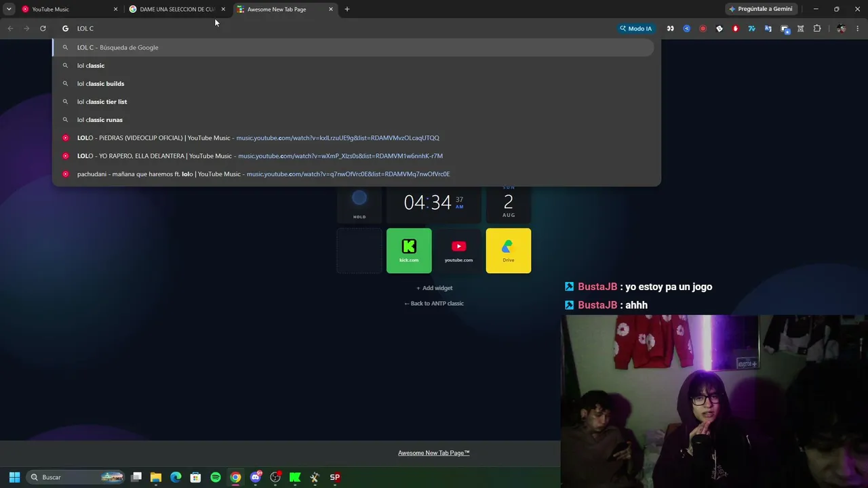Click the Pregúntale a Gemini button

(760, 9)
